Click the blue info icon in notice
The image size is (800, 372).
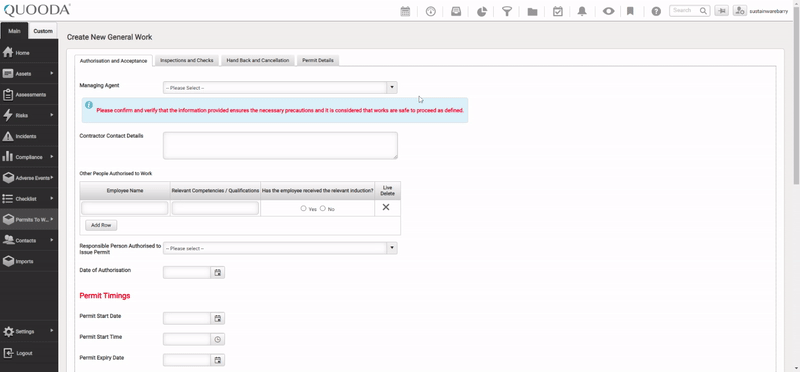(x=89, y=105)
